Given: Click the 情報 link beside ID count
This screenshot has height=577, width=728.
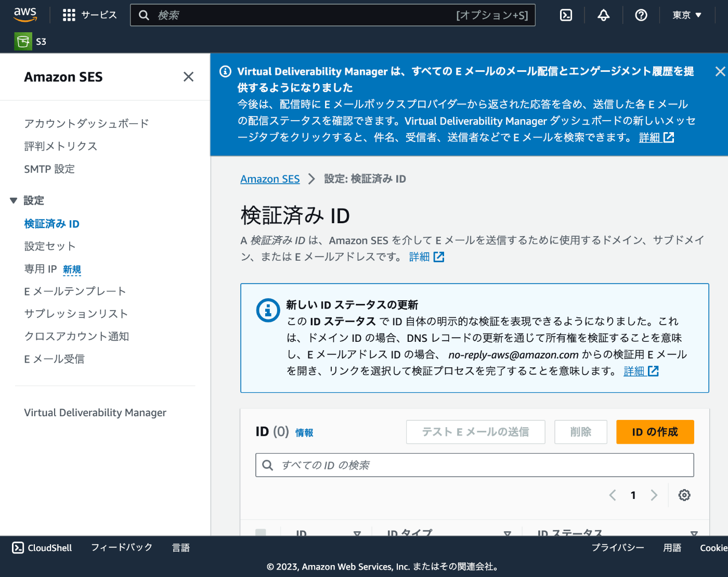Looking at the screenshot, I should point(304,433).
